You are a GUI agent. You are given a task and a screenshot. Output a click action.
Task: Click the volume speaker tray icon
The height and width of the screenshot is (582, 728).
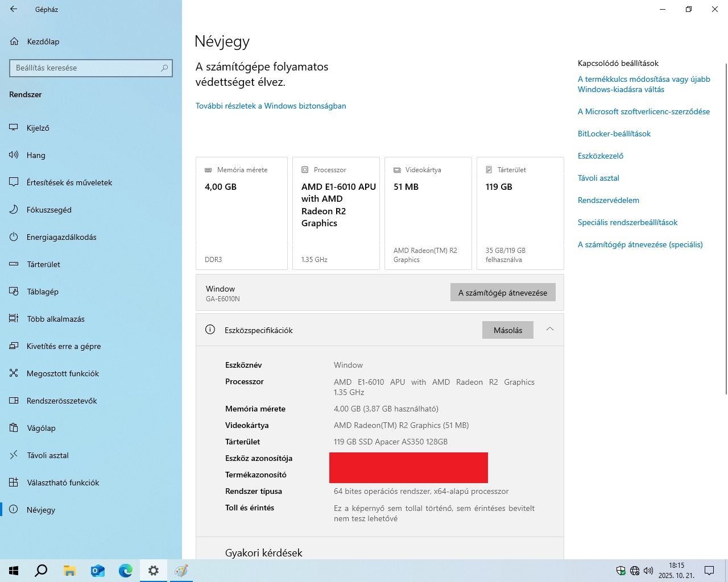click(x=648, y=571)
